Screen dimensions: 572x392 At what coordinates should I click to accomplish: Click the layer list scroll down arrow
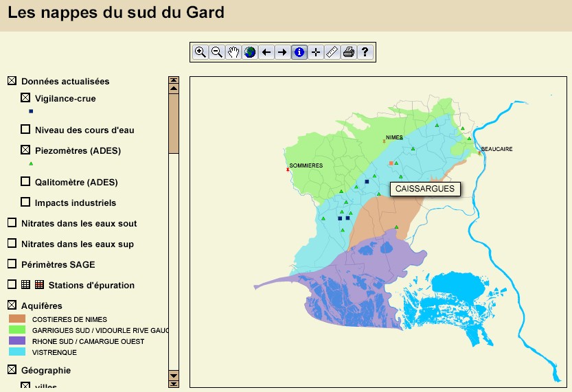point(174,383)
